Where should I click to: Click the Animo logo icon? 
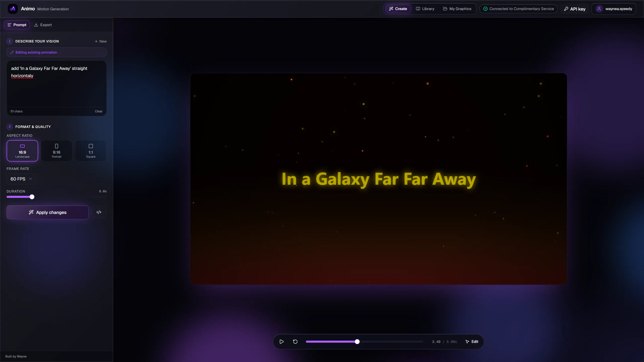[13, 9]
